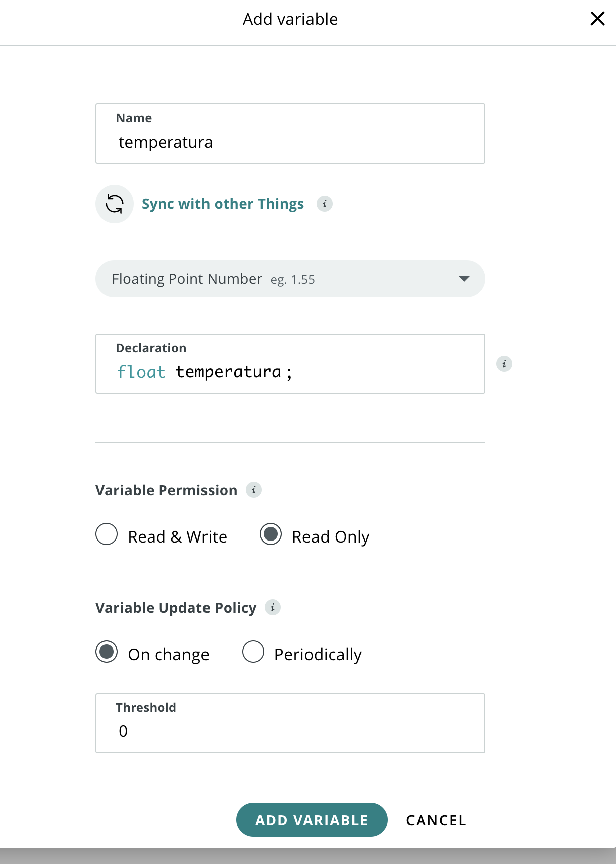This screenshot has height=864, width=616.
Task: Click the CANCEL button
Action: click(436, 820)
